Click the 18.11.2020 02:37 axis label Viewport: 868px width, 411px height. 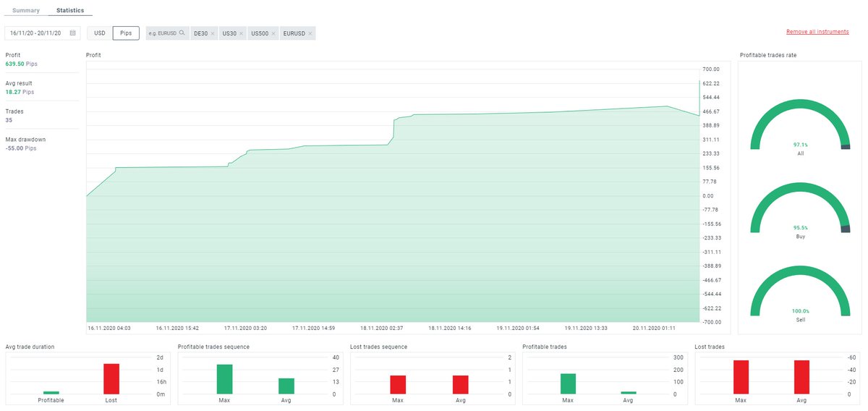pyautogui.click(x=383, y=328)
